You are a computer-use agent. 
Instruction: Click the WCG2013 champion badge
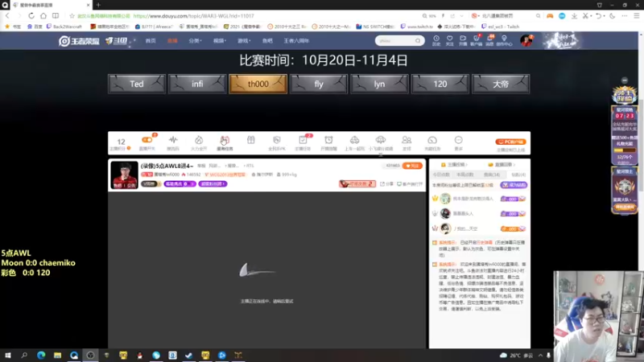pyautogui.click(x=225, y=175)
